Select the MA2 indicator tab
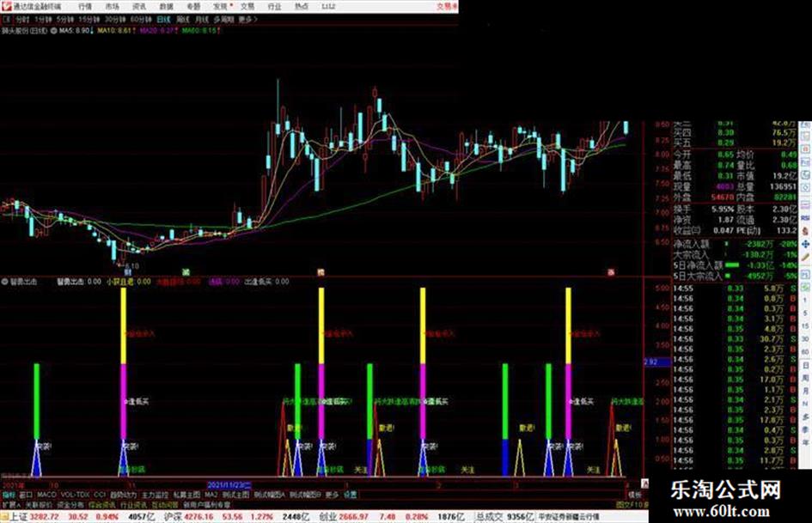812x523 pixels. click(x=211, y=495)
